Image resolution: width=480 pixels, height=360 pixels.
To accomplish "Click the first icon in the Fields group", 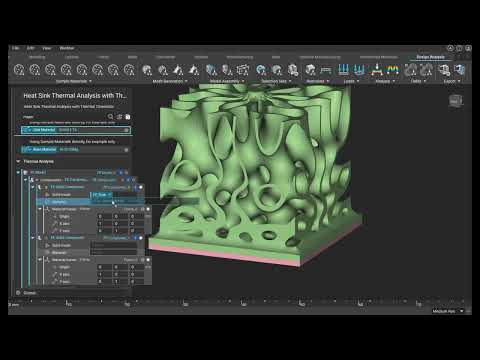I will coord(410,70).
